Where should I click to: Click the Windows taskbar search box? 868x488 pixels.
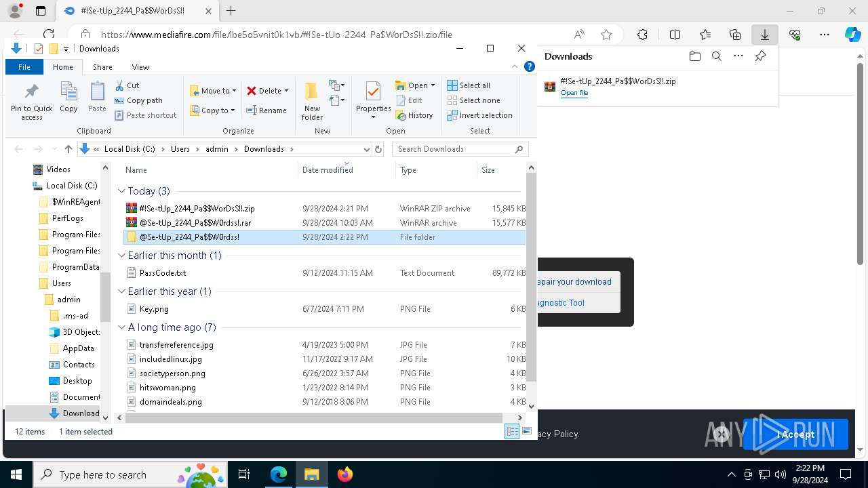tap(131, 474)
